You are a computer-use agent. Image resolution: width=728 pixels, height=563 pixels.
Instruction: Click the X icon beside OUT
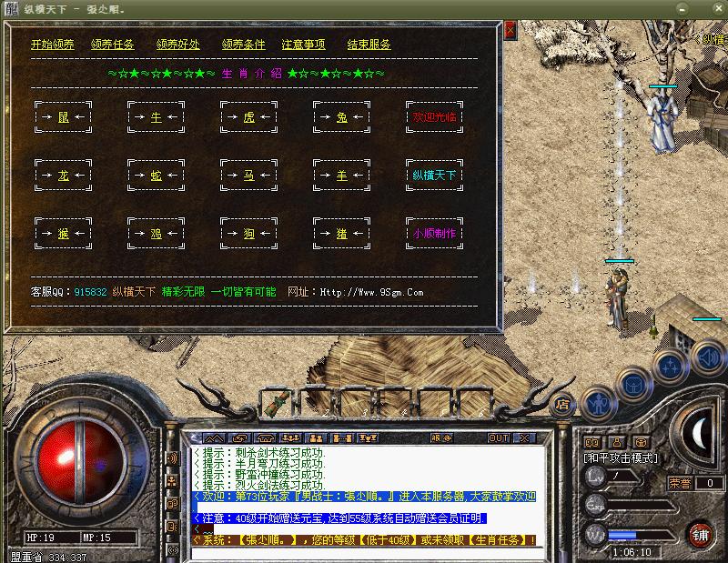(523, 437)
